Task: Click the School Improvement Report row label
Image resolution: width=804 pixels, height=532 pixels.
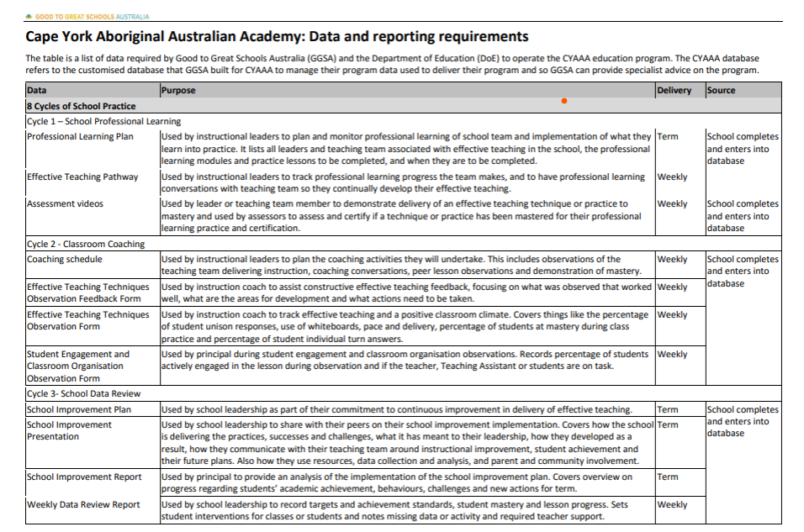Action: (84, 477)
